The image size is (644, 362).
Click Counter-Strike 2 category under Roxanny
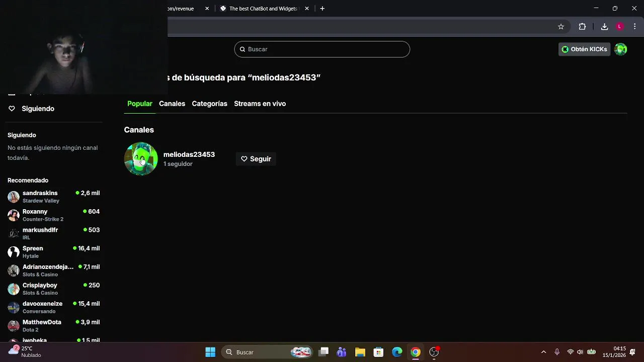[43, 219]
